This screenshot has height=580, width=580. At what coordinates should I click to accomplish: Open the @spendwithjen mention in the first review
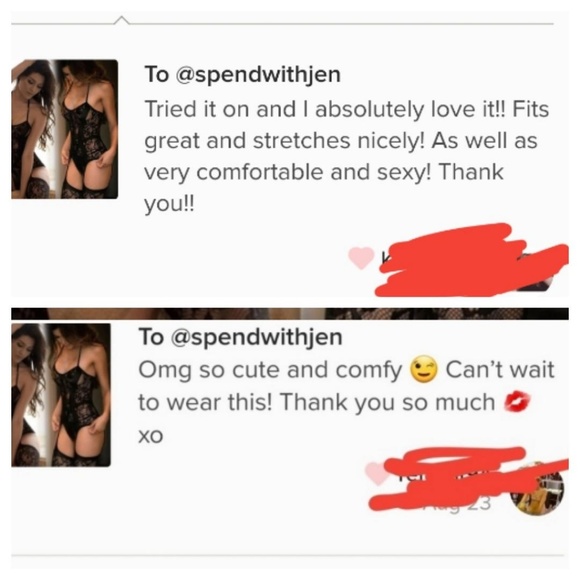point(259,75)
